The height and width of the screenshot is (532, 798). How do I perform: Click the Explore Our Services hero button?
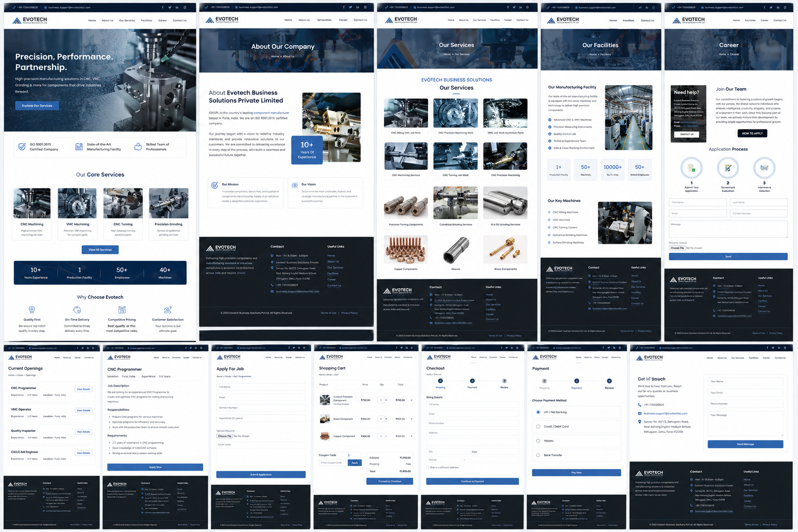point(37,105)
